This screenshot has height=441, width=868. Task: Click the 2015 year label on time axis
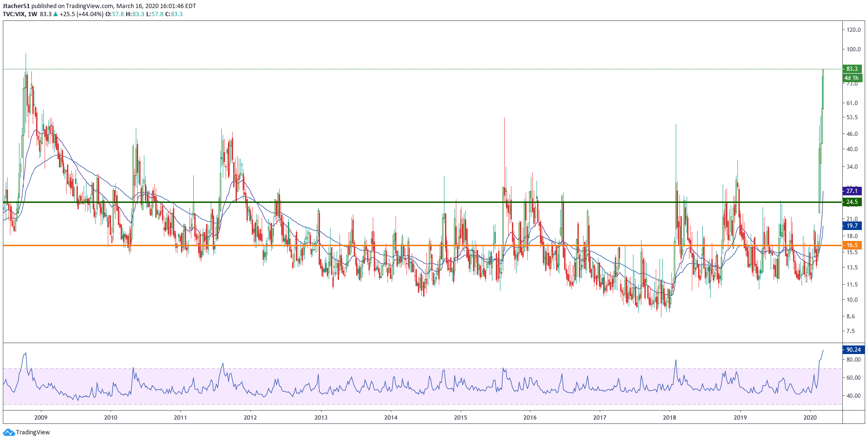coord(461,418)
